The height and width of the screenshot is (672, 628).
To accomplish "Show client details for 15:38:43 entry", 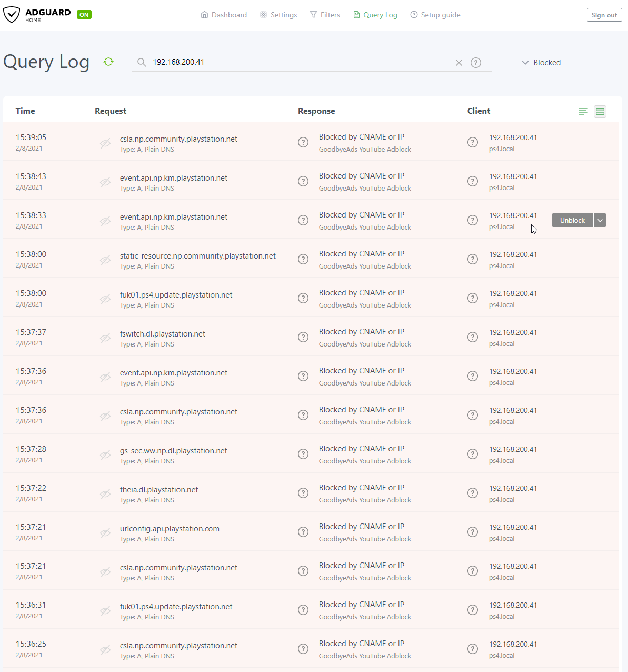I will click(473, 181).
